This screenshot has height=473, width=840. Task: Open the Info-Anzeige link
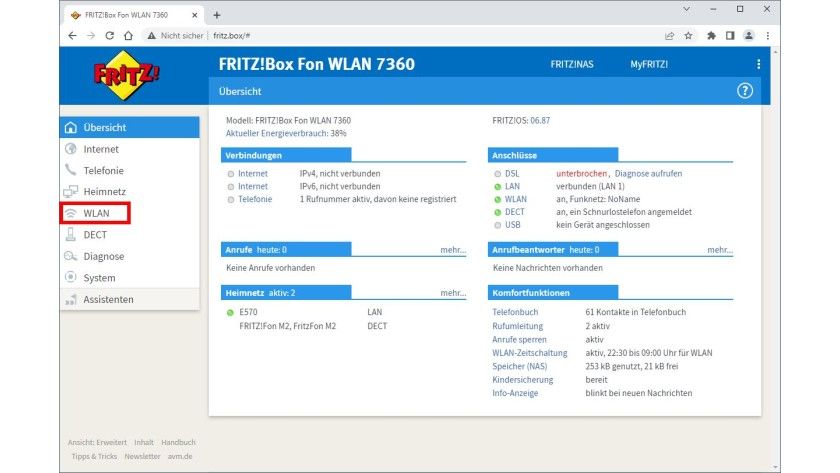515,393
